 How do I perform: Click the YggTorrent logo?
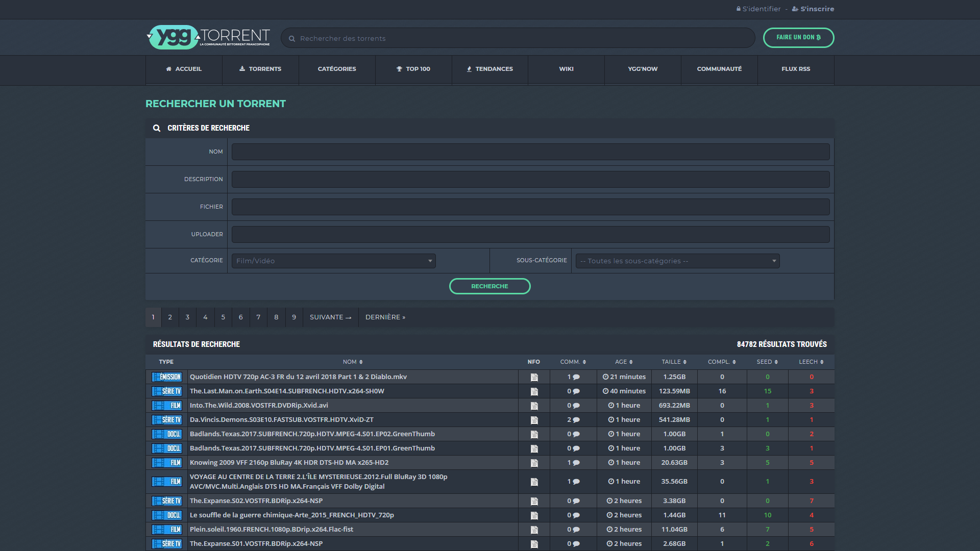(x=208, y=37)
